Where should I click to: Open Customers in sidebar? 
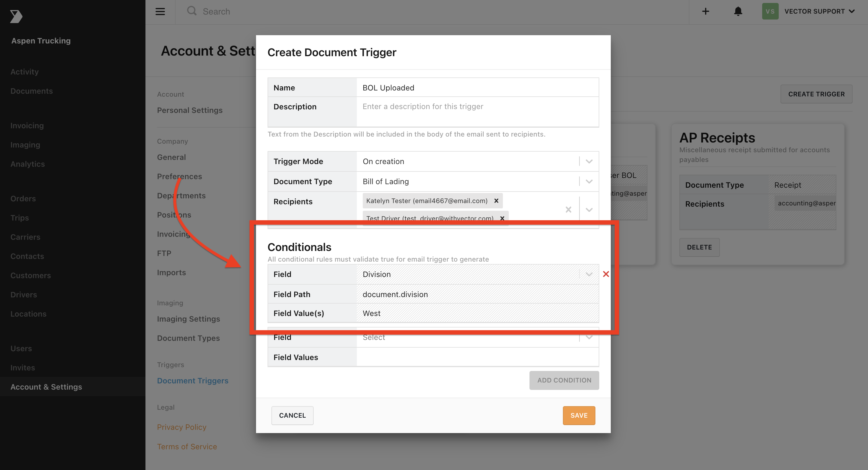coord(31,275)
